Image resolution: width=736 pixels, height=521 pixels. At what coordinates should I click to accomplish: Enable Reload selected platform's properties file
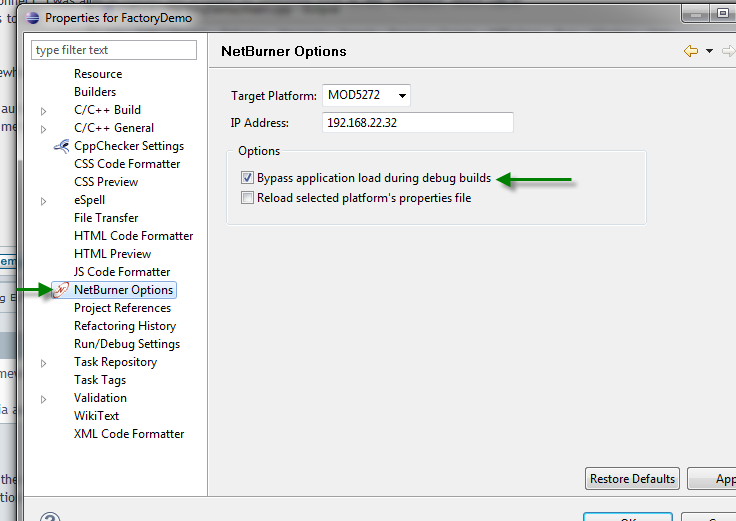pyautogui.click(x=247, y=198)
